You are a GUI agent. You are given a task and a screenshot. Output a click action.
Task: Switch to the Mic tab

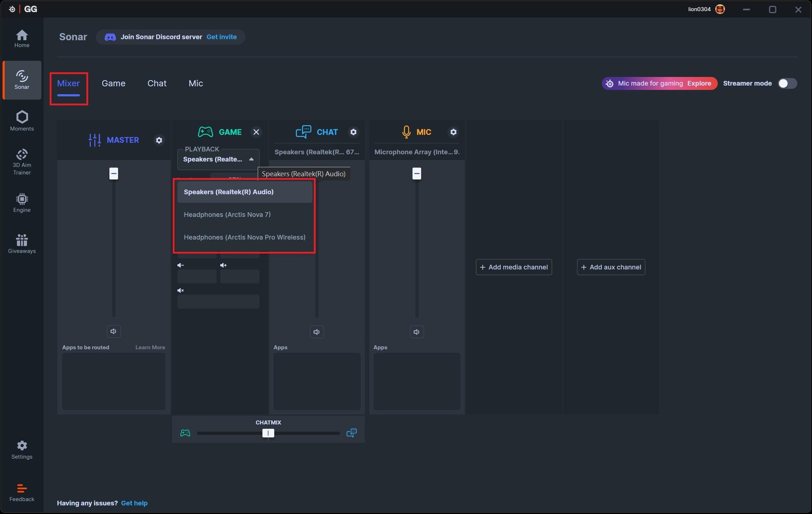[x=196, y=84]
